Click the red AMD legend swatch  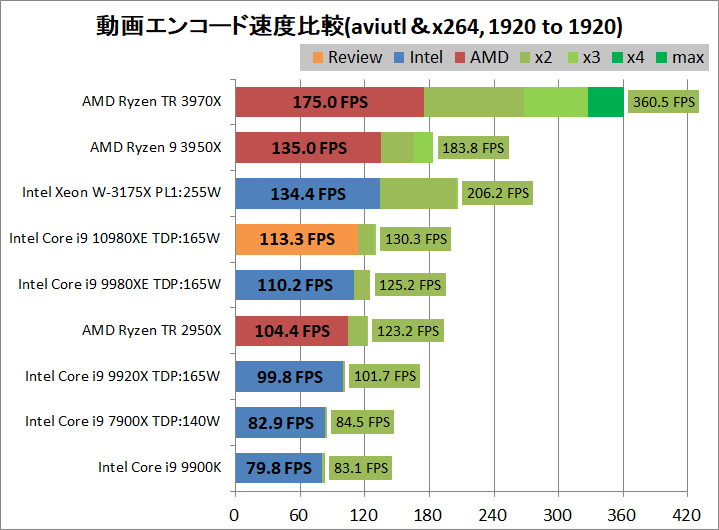(459, 58)
